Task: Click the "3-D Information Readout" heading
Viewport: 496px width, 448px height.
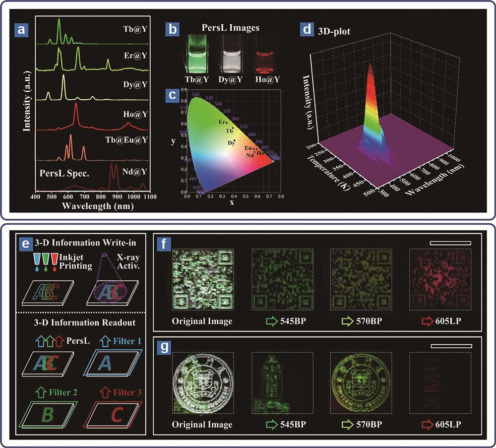Action: coord(85,322)
